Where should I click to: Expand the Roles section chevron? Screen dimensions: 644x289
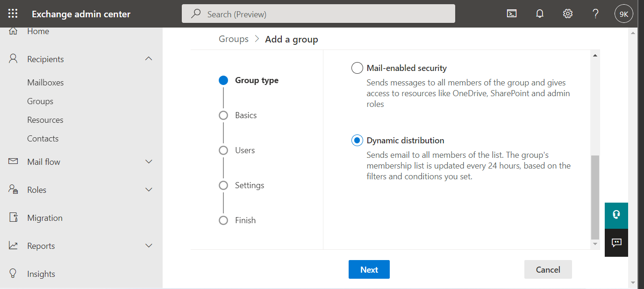pyautogui.click(x=149, y=190)
